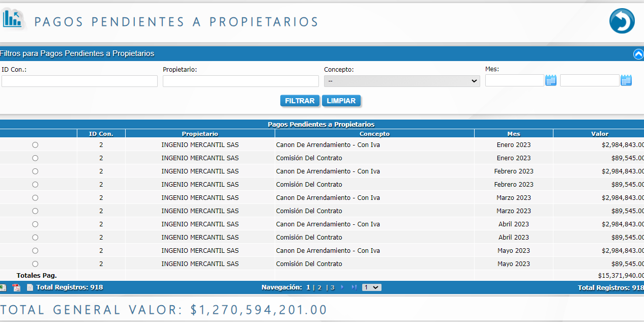Jump to the last page arrow

click(354, 287)
